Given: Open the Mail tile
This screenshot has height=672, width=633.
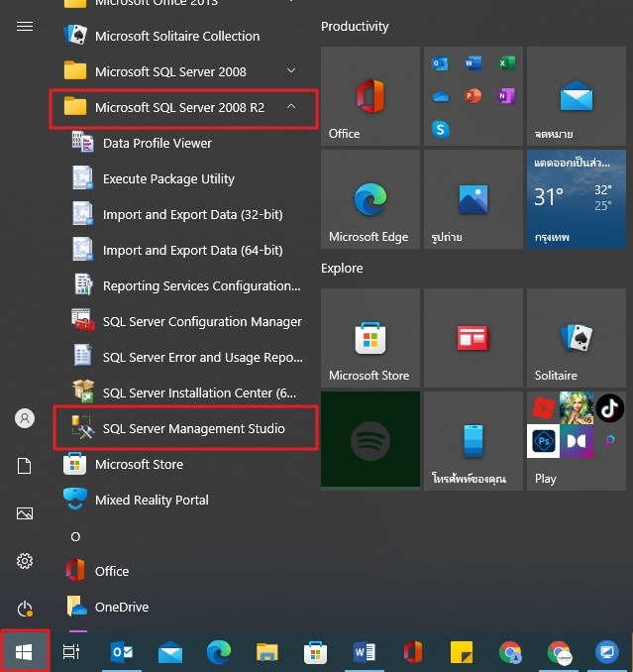Looking at the screenshot, I should 577,96.
